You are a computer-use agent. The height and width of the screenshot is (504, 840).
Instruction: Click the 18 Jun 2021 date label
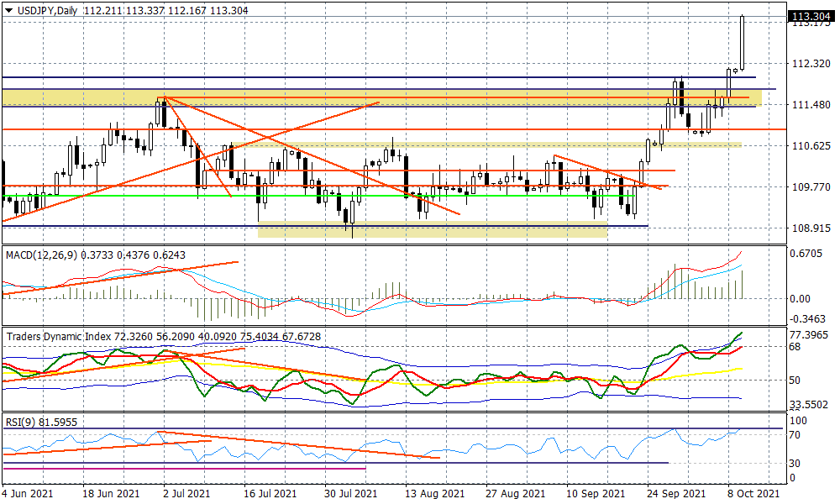point(111,493)
